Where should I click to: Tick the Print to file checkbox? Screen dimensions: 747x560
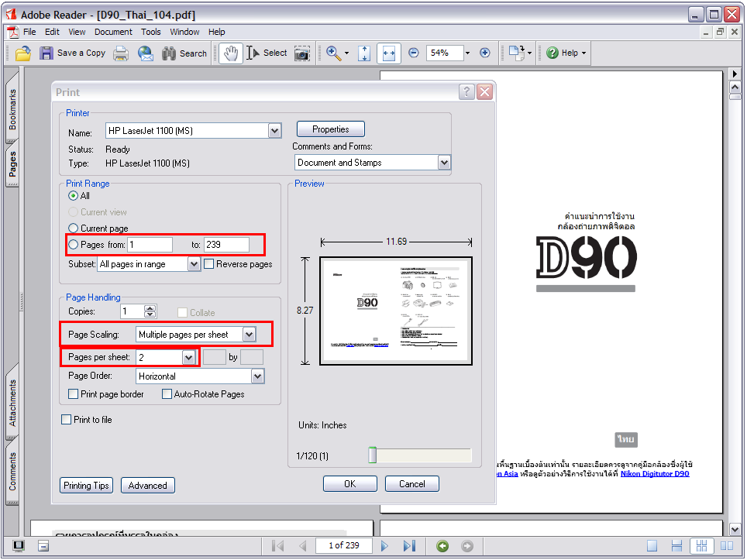[66, 420]
